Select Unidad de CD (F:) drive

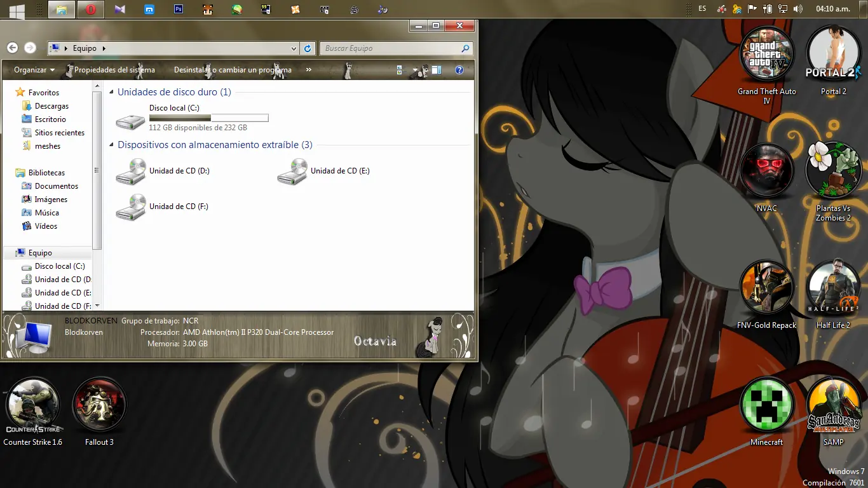click(163, 207)
